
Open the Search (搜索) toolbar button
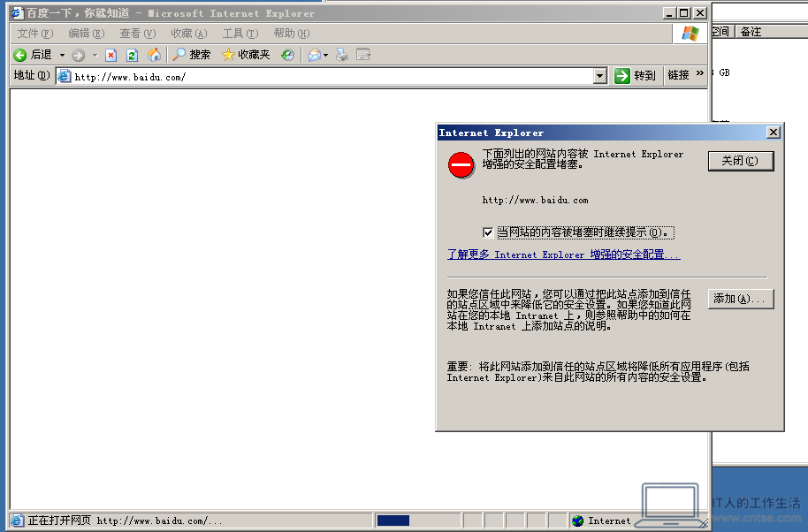pos(191,55)
